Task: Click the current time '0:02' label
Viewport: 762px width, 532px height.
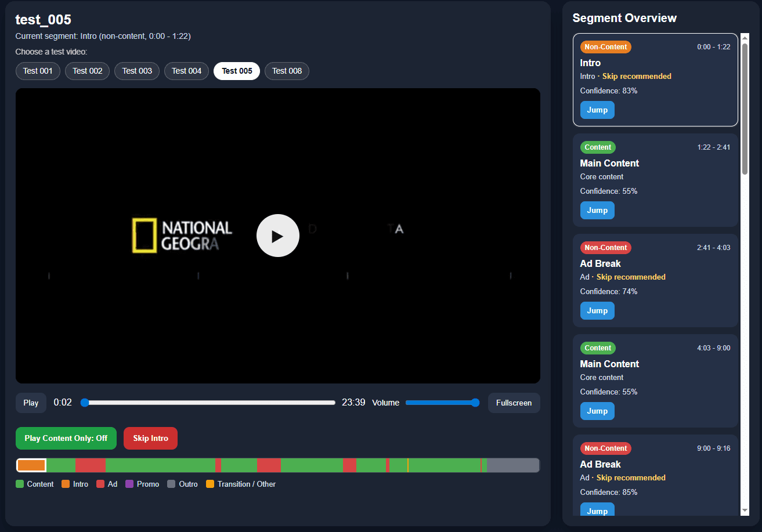Action: [x=63, y=402]
